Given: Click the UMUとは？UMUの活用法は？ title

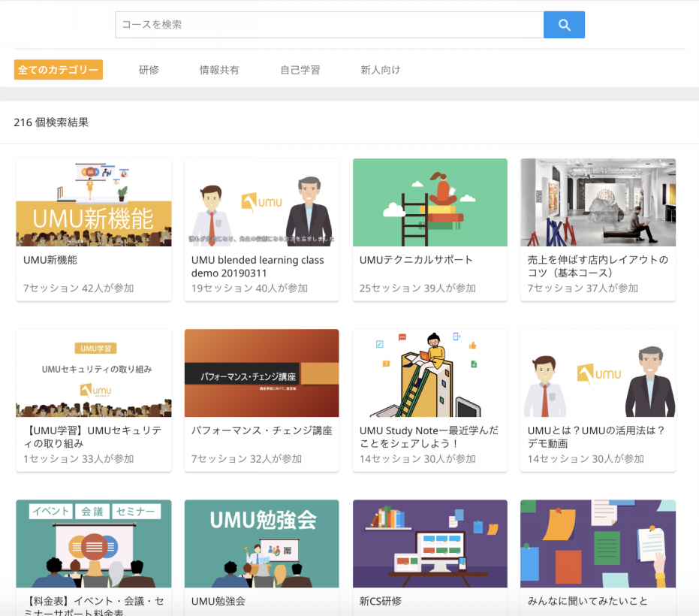Looking at the screenshot, I should tap(596, 436).
